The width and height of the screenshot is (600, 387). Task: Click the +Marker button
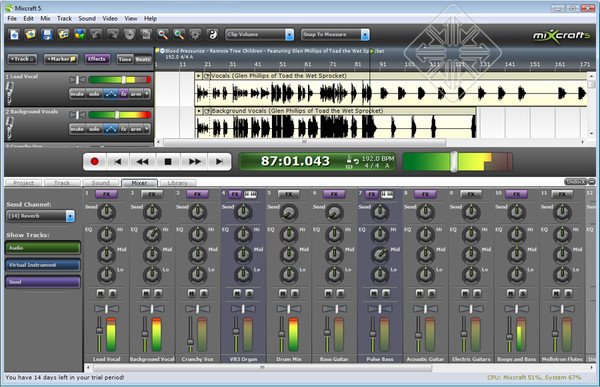point(61,59)
